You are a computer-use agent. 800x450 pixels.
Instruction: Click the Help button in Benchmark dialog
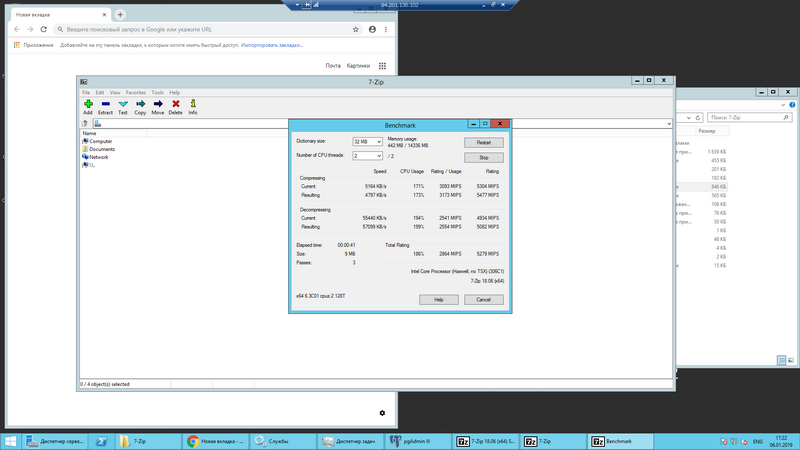tap(439, 299)
